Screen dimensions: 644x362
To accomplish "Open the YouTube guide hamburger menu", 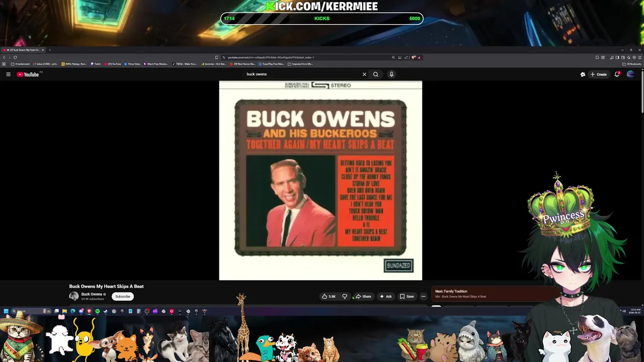I will (8, 74).
